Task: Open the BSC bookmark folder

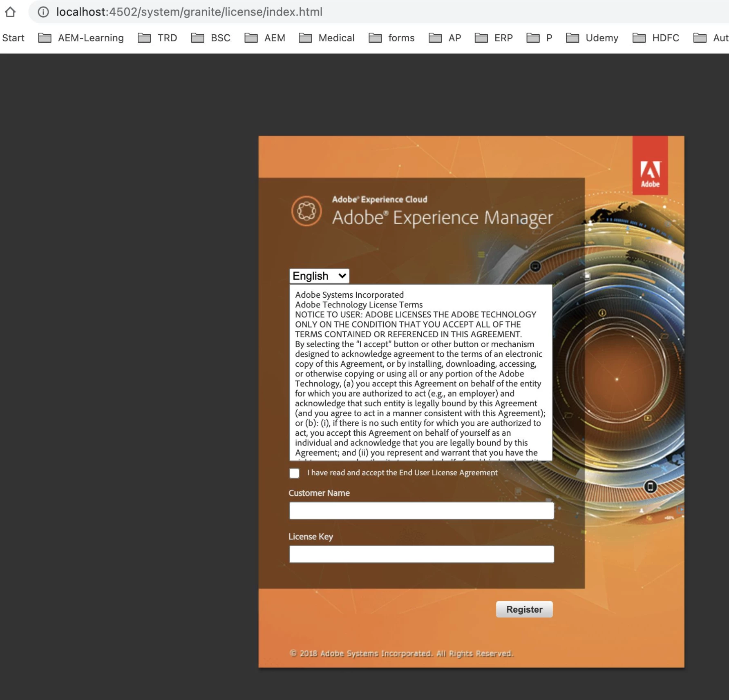Action: (x=211, y=38)
